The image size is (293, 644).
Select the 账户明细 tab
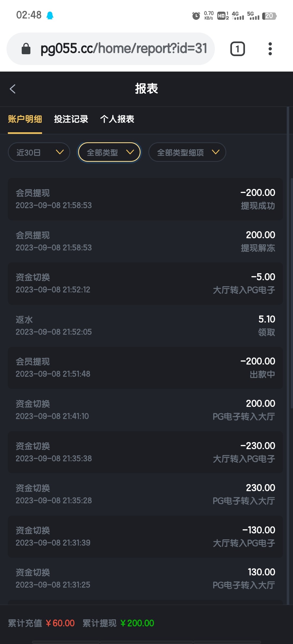[25, 119]
